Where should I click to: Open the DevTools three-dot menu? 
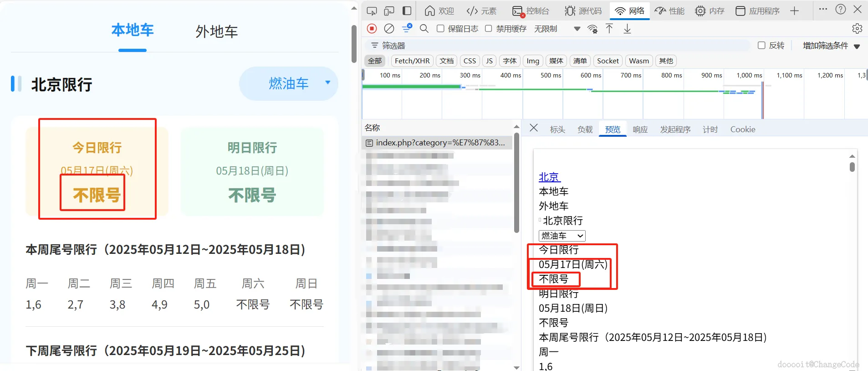pyautogui.click(x=823, y=9)
